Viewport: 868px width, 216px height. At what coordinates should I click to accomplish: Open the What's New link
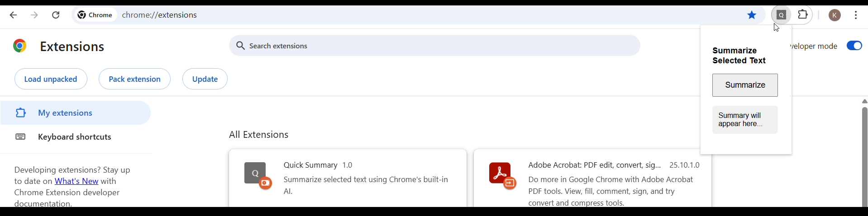76,182
